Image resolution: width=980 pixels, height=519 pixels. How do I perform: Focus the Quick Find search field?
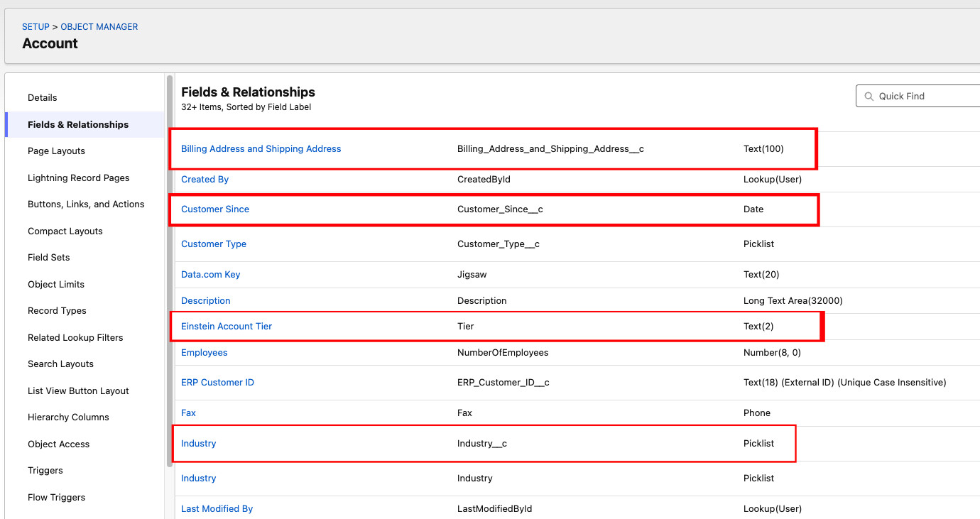point(923,97)
